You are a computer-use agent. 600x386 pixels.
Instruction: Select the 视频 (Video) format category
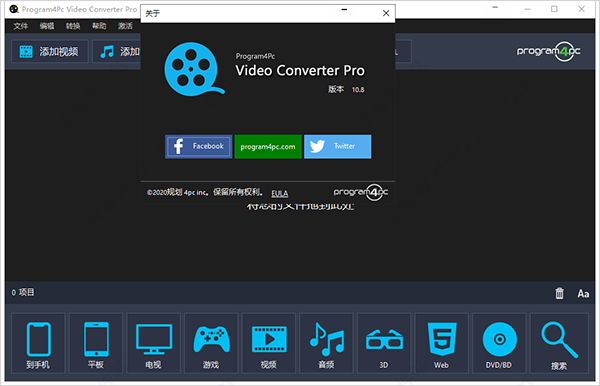[269, 343]
